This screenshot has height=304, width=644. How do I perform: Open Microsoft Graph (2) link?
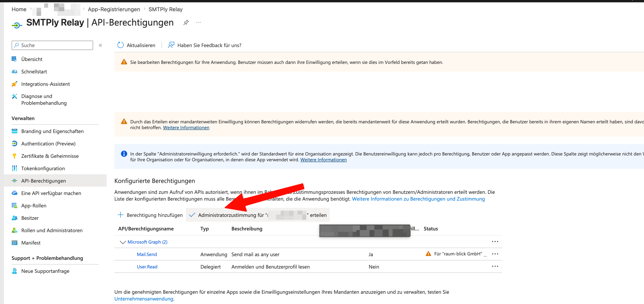148,242
